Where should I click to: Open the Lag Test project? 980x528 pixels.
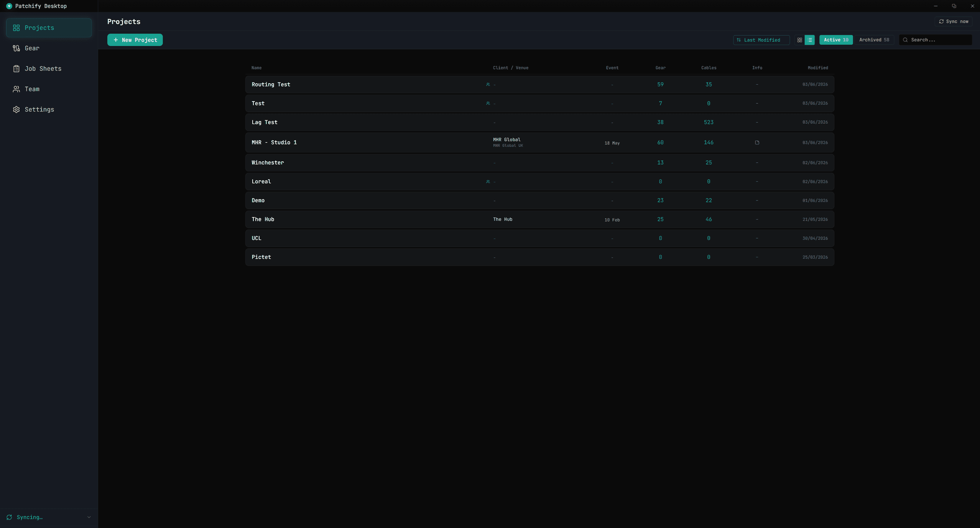tap(539, 122)
